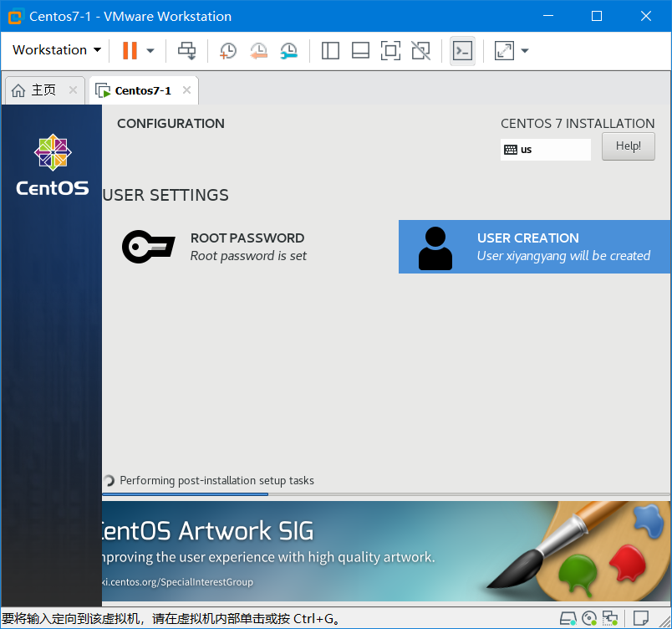
Task: Click the Ctrl+G input hint status text
Action: click(x=171, y=619)
